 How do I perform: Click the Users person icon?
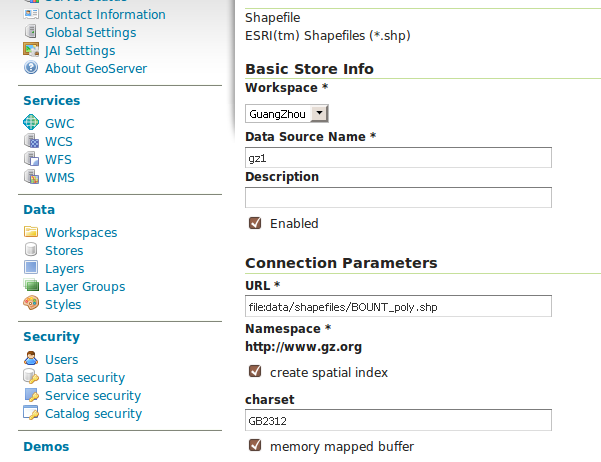(30, 359)
